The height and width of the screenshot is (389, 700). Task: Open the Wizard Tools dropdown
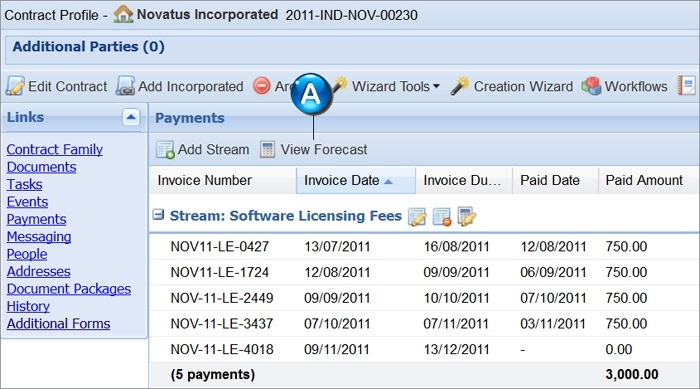[x=395, y=86]
